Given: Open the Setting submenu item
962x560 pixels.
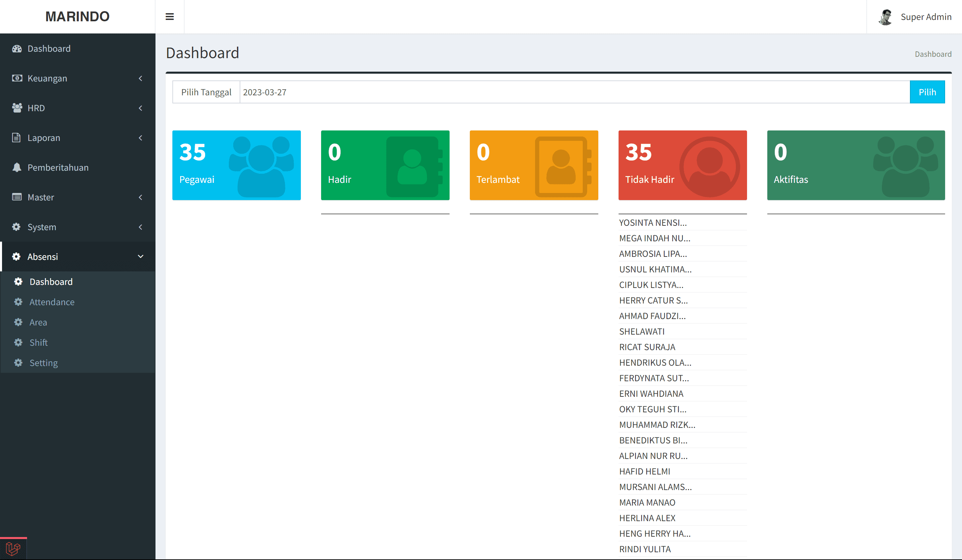Looking at the screenshot, I should (x=44, y=363).
